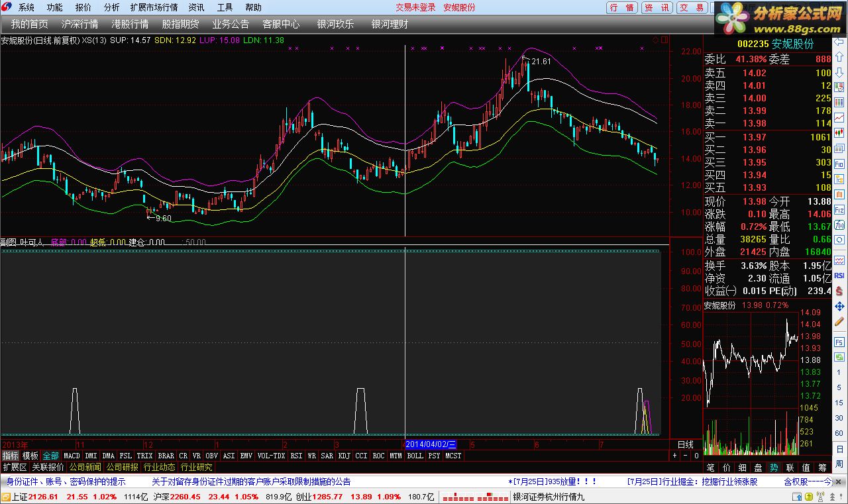Click the red S icon in right toolbar
Image resolution: width=848 pixels, height=504 pixels.
[x=839, y=290]
